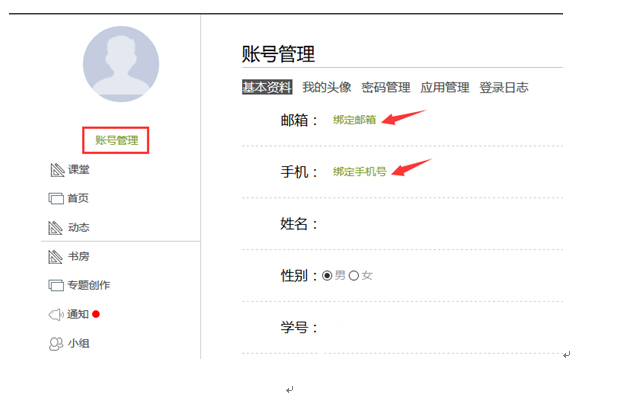Click the 小组 sidebar text label

point(78,343)
